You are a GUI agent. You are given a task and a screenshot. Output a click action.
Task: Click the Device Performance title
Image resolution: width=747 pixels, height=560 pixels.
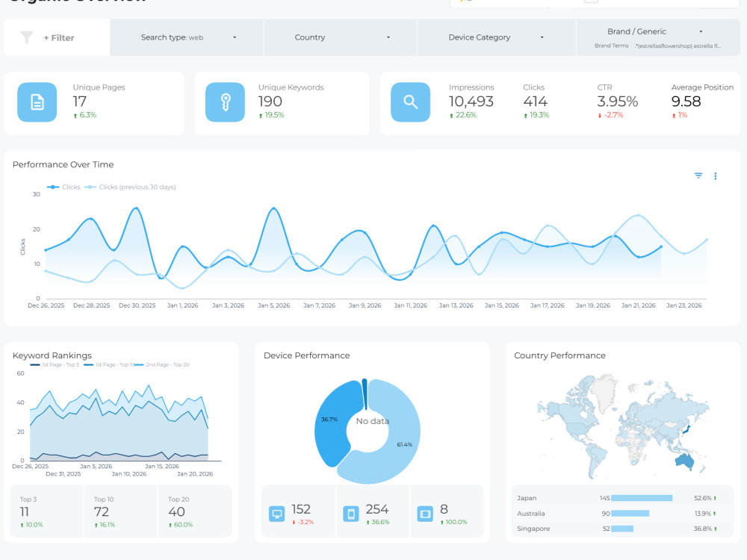[x=306, y=355]
